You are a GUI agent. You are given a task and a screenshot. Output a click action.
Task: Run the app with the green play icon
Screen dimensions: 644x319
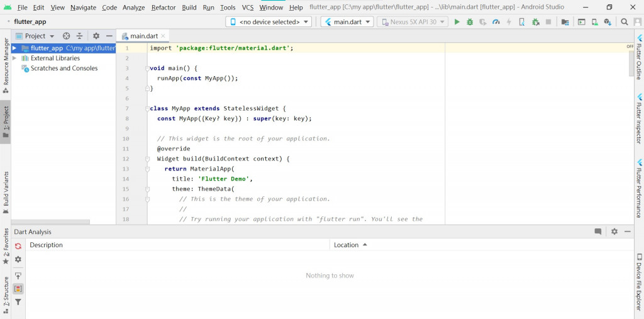click(457, 22)
